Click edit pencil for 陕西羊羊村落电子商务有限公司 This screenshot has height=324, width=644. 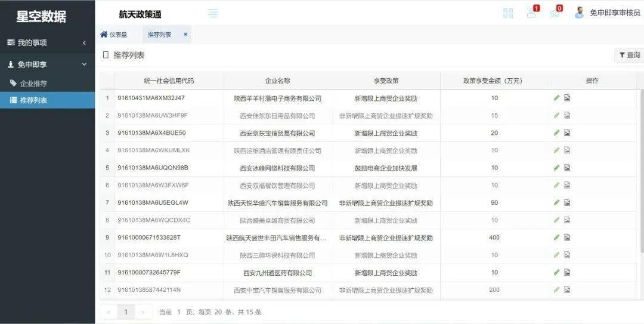pyautogui.click(x=556, y=98)
